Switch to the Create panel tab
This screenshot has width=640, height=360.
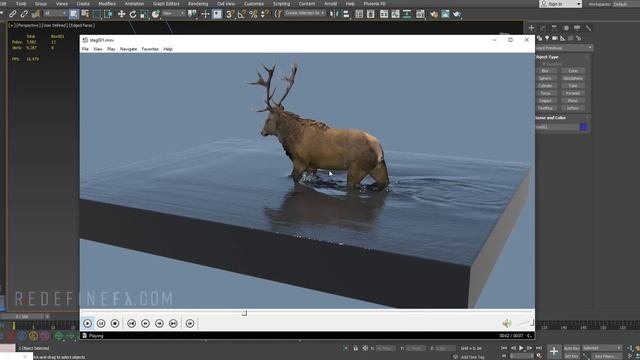pos(531,28)
